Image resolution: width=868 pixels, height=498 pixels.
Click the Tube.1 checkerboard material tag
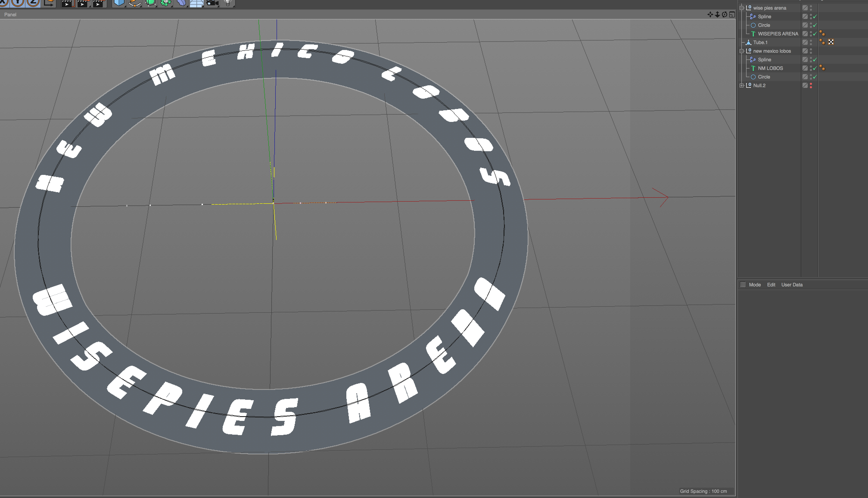[831, 42]
